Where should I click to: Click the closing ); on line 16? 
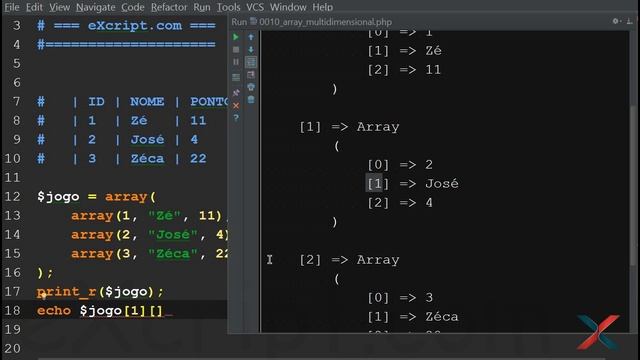click(x=45, y=273)
